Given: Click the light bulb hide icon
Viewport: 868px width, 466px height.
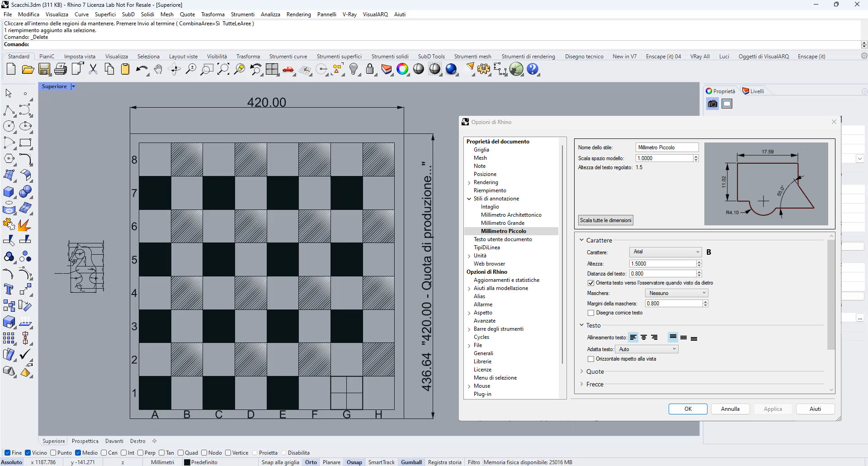Looking at the screenshot, I should pyautogui.click(x=354, y=69).
